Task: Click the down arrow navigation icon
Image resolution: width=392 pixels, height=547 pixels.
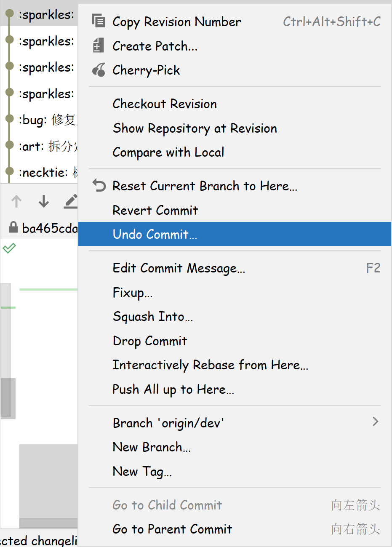Action: (44, 202)
